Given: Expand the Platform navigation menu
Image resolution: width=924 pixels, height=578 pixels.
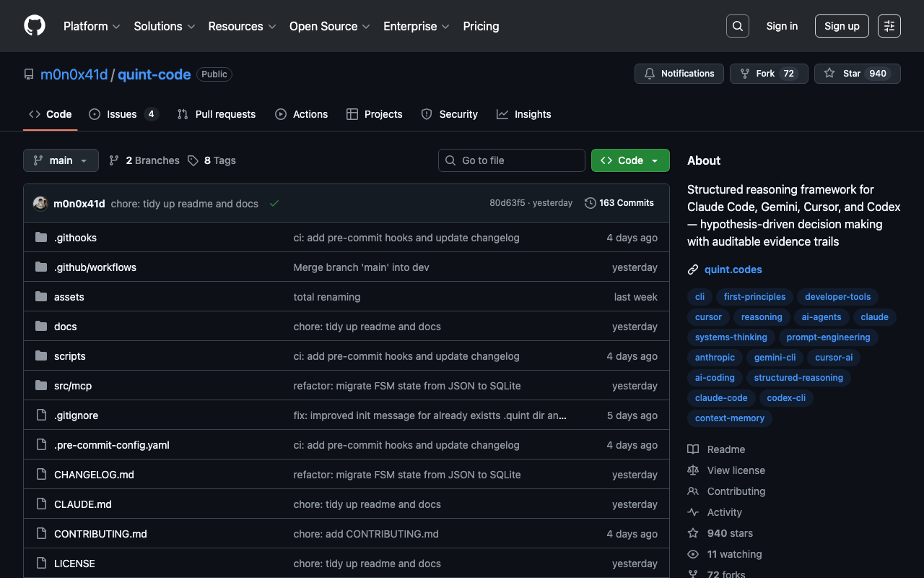Looking at the screenshot, I should (91, 26).
